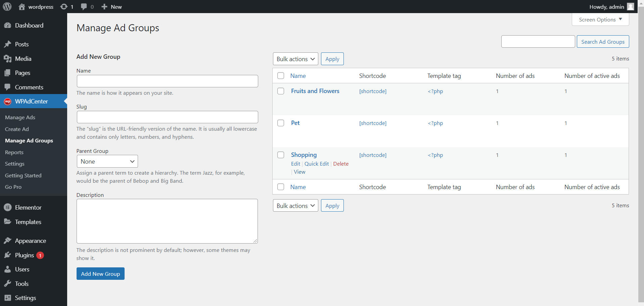This screenshot has height=306, width=644.
Task: Expand Screen Options panel
Action: (600, 19)
